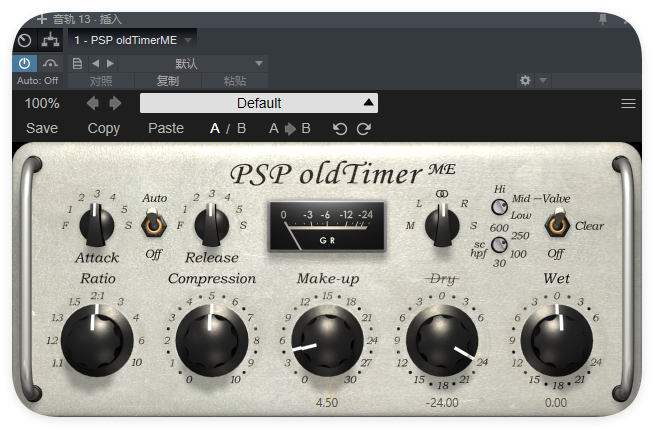Open the routing sidechain icon
Viewport: 654px width, 429px height.
pyautogui.click(x=50, y=40)
